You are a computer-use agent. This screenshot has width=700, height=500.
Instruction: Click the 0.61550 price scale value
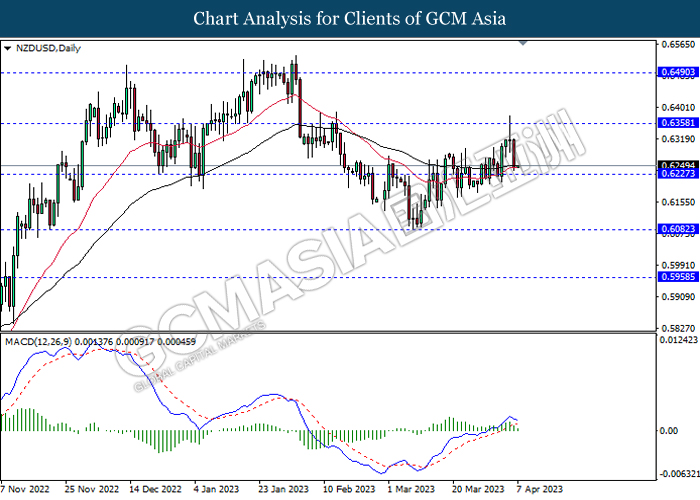point(678,202)
